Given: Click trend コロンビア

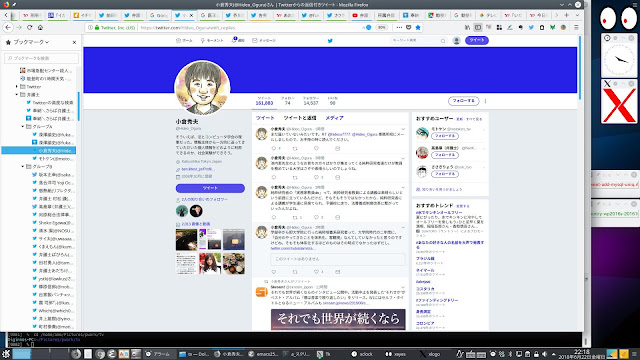Looking at the screenshot, I should click(x=425, y=323).
